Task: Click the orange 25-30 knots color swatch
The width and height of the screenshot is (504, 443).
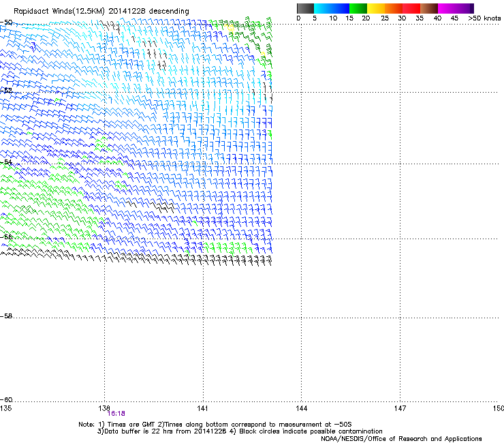Action: [x=394, y=8]
